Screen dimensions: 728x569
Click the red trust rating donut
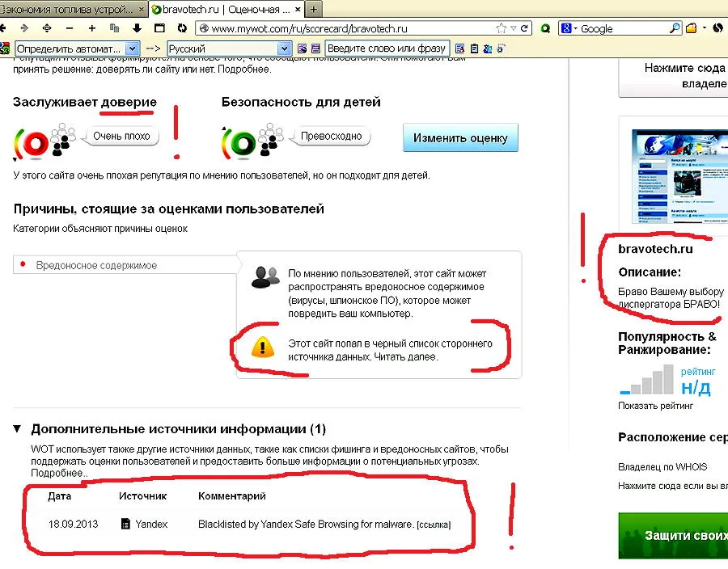[x=36, y=144]
